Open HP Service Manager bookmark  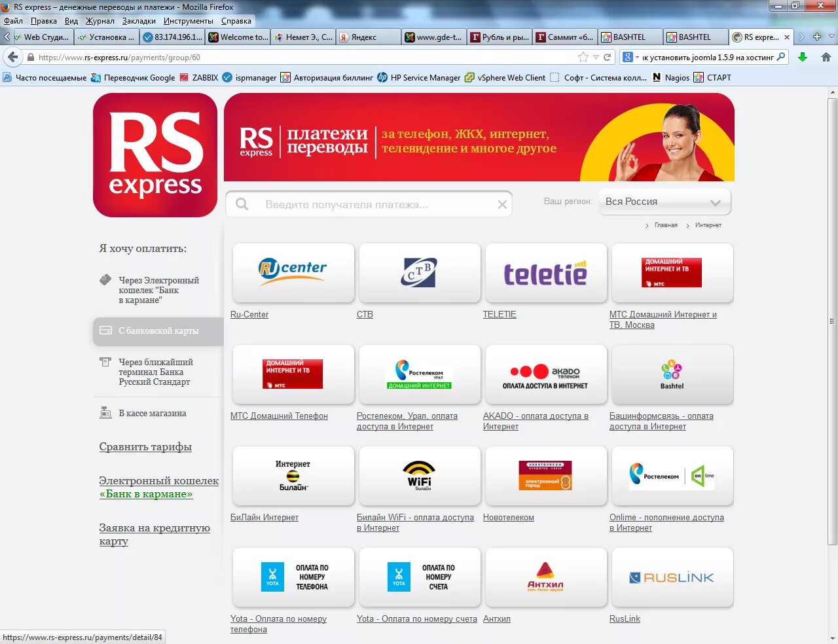(x=419, y=77)
